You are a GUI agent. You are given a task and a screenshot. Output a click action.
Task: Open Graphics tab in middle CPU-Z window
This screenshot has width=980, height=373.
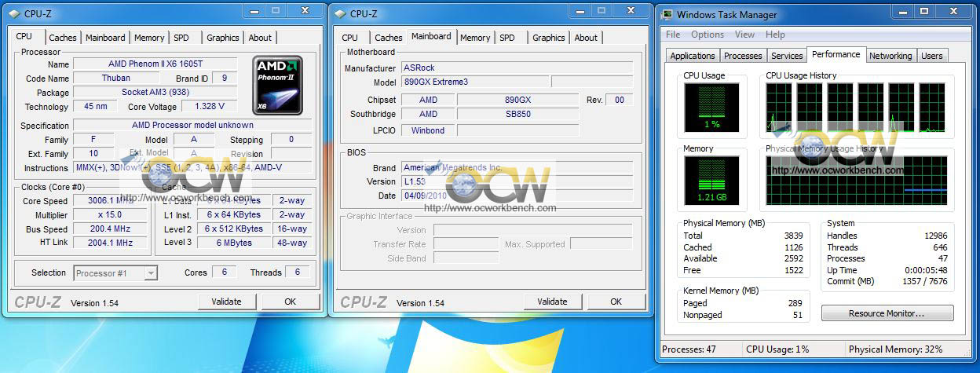pyautogui.click(x=549, y=38)
